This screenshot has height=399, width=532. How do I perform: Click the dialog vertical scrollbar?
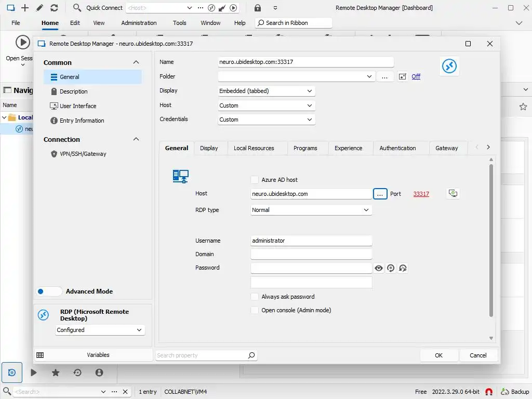click(x=491, y=240)
